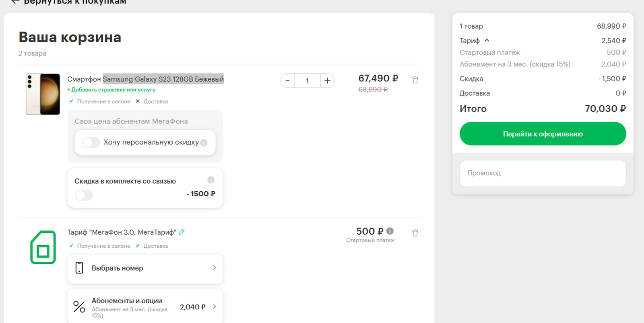Open Абонементы и опции chevron

[214, 307]
